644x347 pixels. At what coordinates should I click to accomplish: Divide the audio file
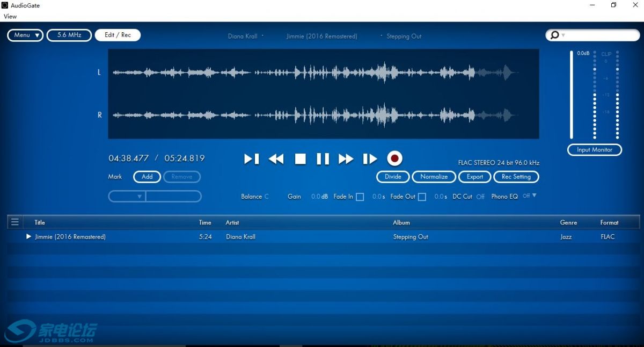point(393,177)
